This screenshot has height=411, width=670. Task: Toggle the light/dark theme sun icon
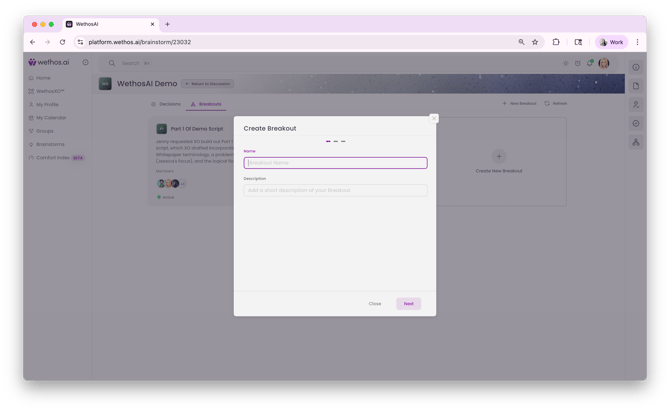565,63
